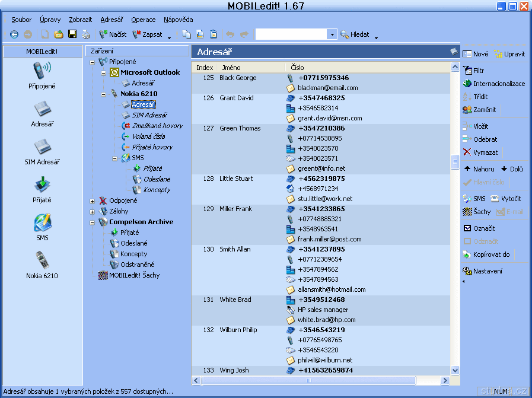This screenshot has width=532, height=398.
Task: Click the Filtr funnel icon
Action: click(x=467, y=71)
